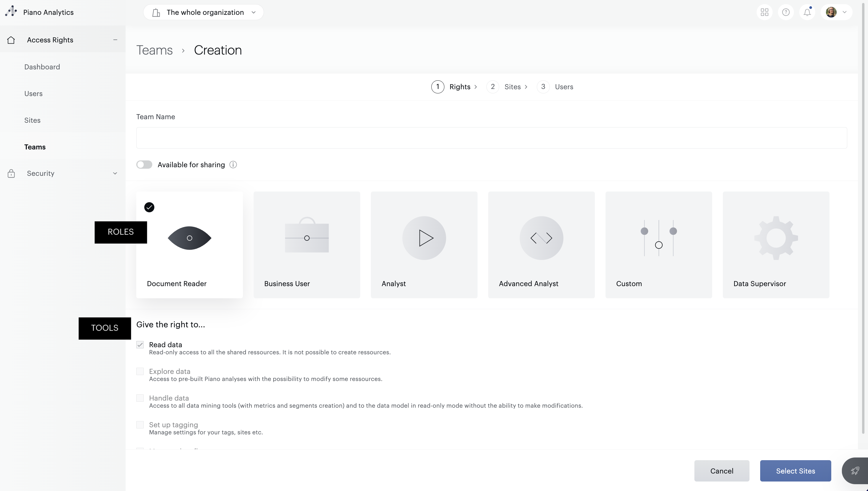Go to Users in the sidebar
This screenshot has height=491, width=868.
pyautogui.click(x=33, y=93)
